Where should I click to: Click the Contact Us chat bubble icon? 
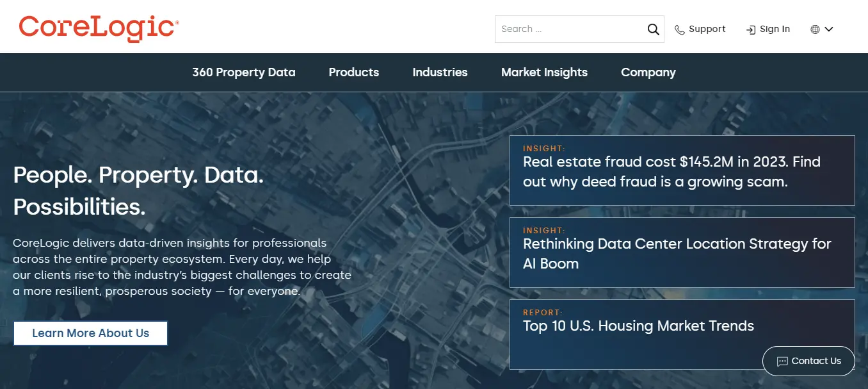[782, 361]
